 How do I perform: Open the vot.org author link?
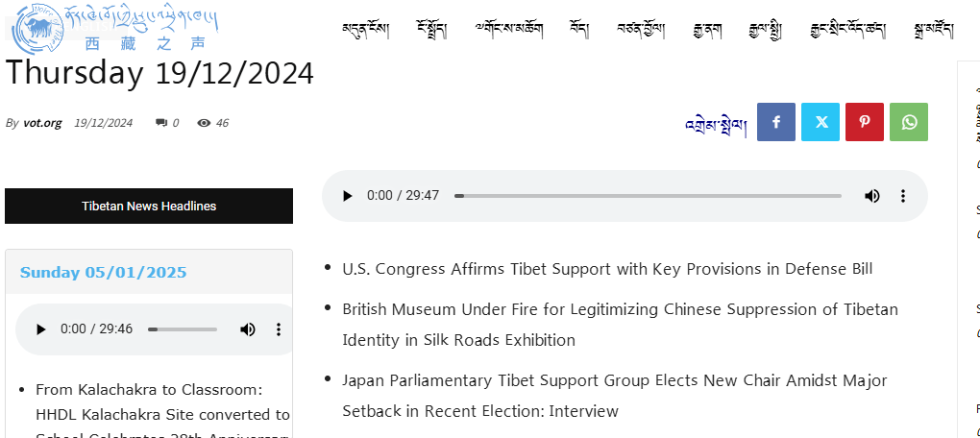pos(42,123)
